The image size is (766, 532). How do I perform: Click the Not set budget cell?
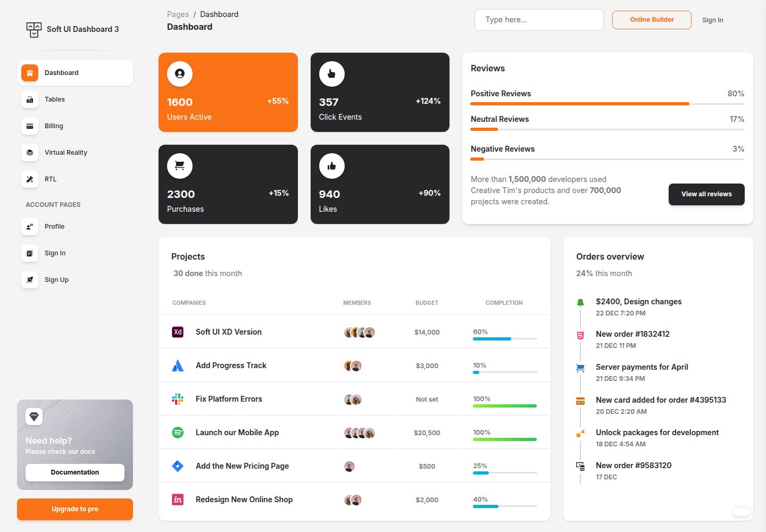pyautogui.click(x=427, y=400)
